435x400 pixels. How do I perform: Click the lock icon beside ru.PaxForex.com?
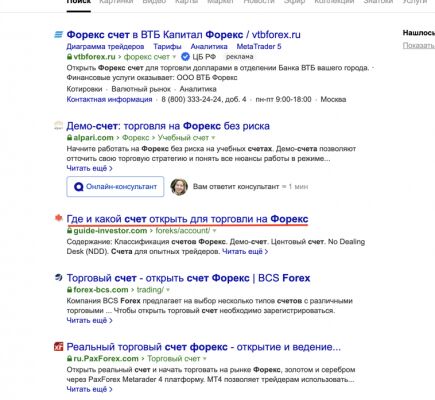pos(69,359)
